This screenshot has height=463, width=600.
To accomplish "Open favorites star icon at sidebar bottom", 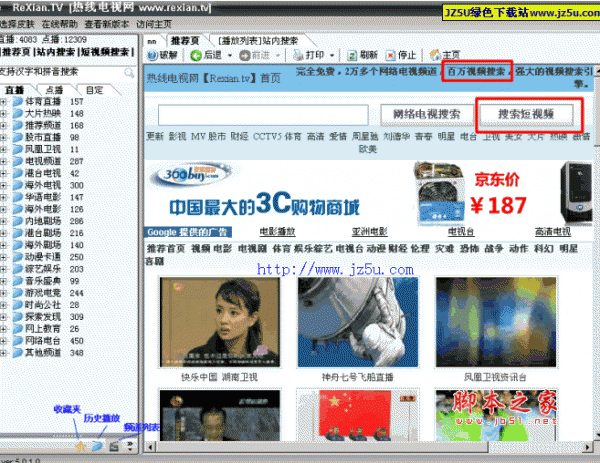I will (81, 446).
